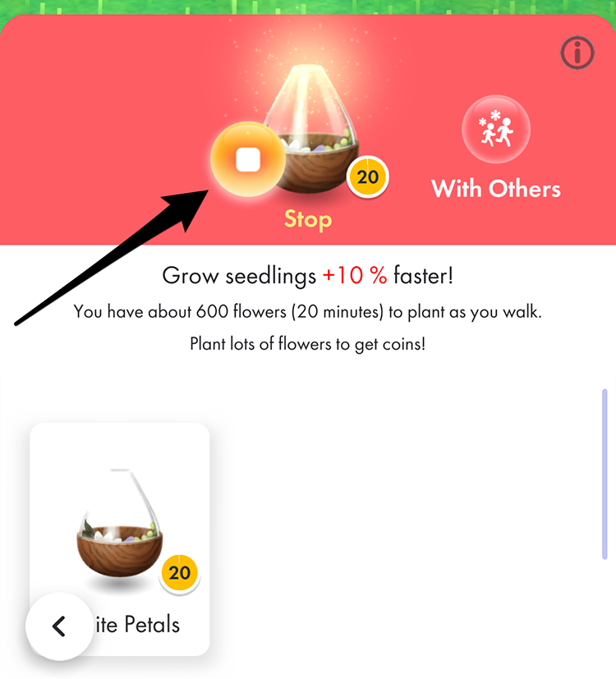Click the purple vertical scrollbar
The image size is (616, 679).
click(605, 475)
